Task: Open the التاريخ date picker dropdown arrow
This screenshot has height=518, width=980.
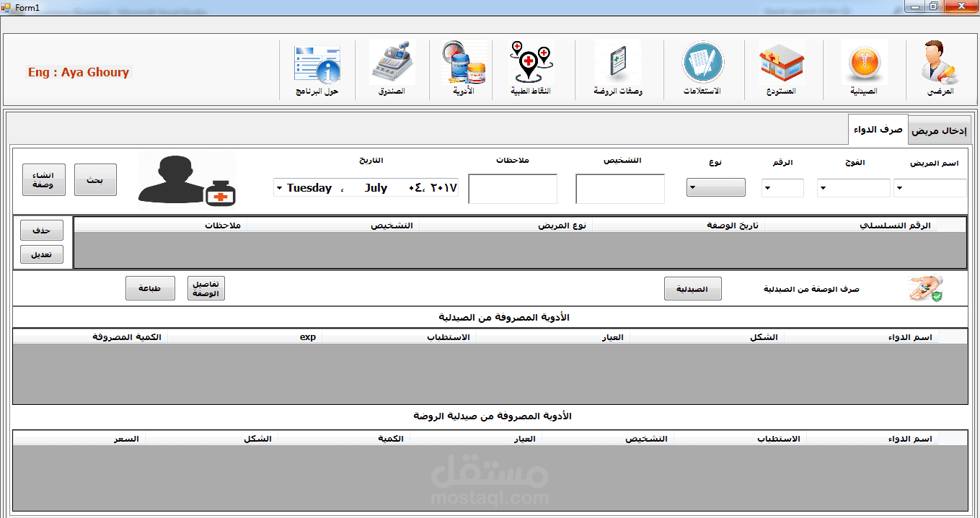Action: coord(279,188)
